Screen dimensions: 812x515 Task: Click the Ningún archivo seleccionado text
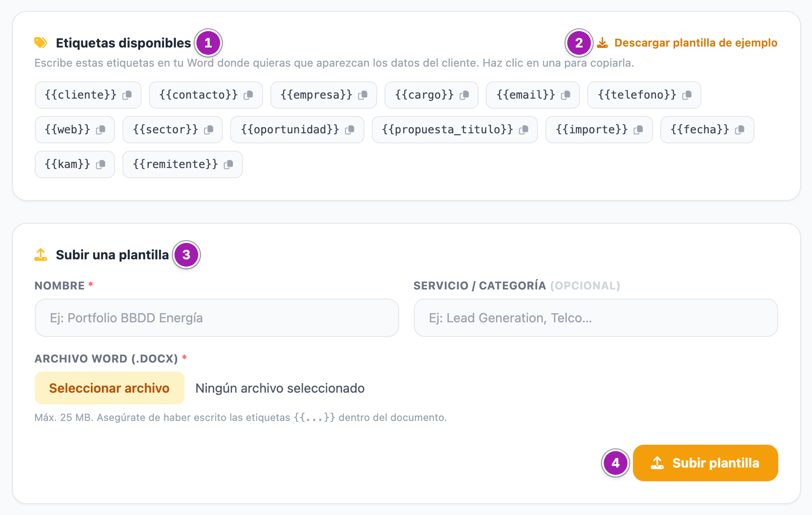[x=280, y=388]
